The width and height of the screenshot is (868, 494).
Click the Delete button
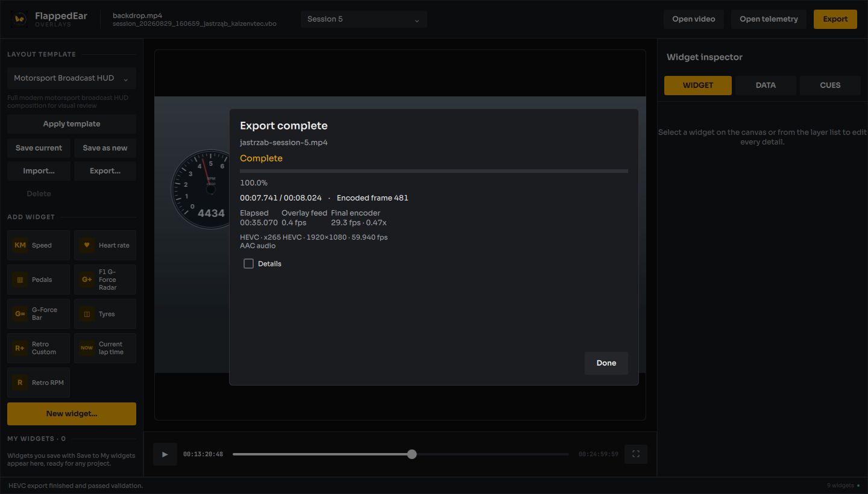pos(39,194)
